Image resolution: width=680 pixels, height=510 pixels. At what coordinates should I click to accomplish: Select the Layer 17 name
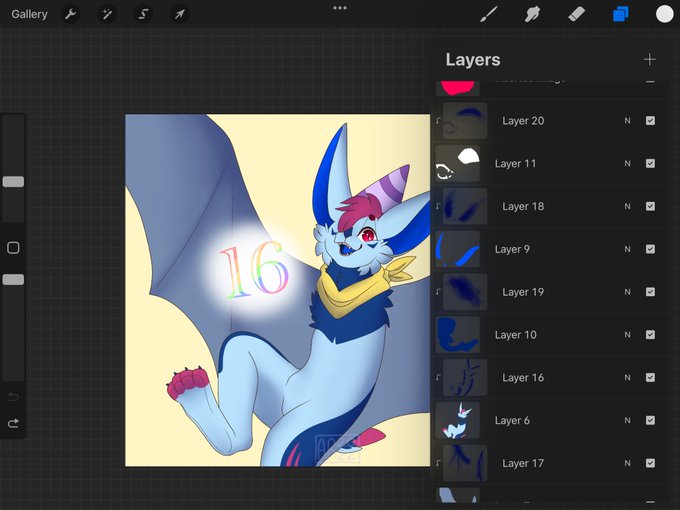pos(523,464)
